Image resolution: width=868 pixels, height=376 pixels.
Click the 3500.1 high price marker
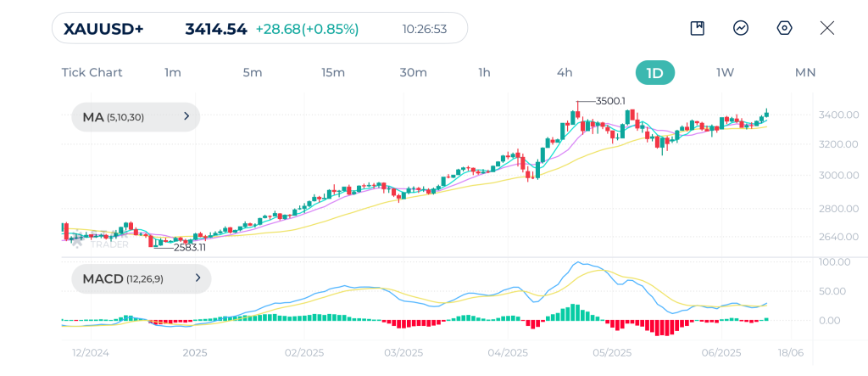click(610, 101)
